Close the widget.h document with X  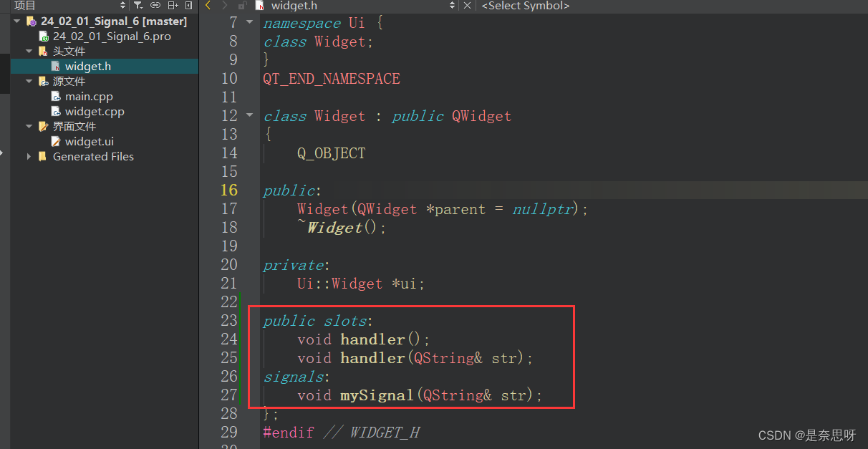468,5
